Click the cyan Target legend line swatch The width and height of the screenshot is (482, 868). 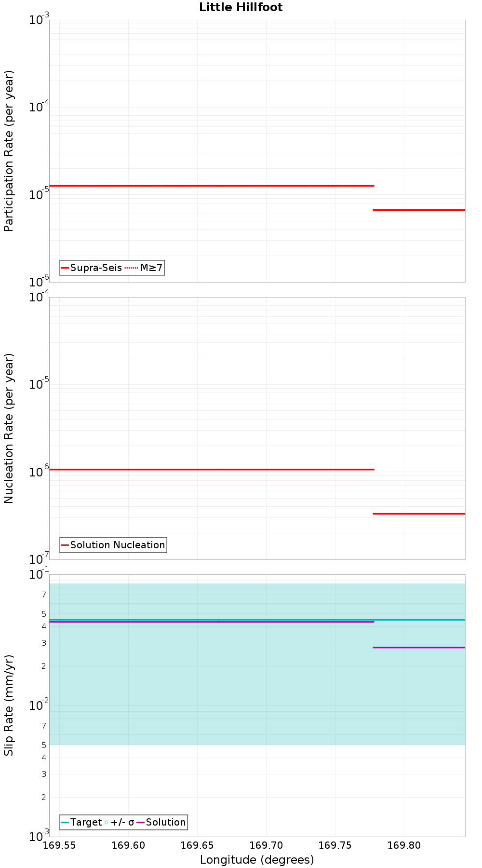click(65, 822)
